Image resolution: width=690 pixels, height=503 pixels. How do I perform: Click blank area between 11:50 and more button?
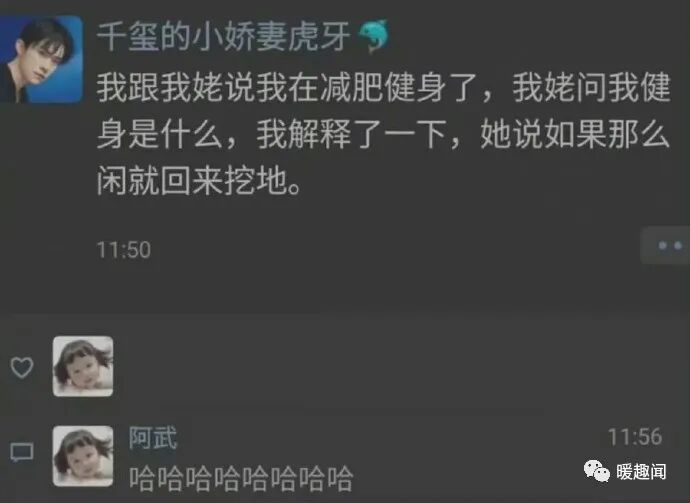pyautogui.click(x=396, y=250)
